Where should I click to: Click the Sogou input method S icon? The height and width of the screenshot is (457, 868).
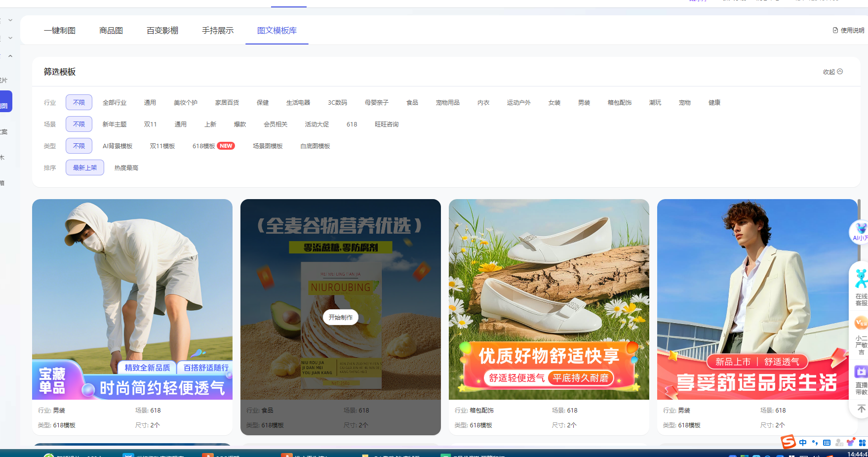pos(788,442)
